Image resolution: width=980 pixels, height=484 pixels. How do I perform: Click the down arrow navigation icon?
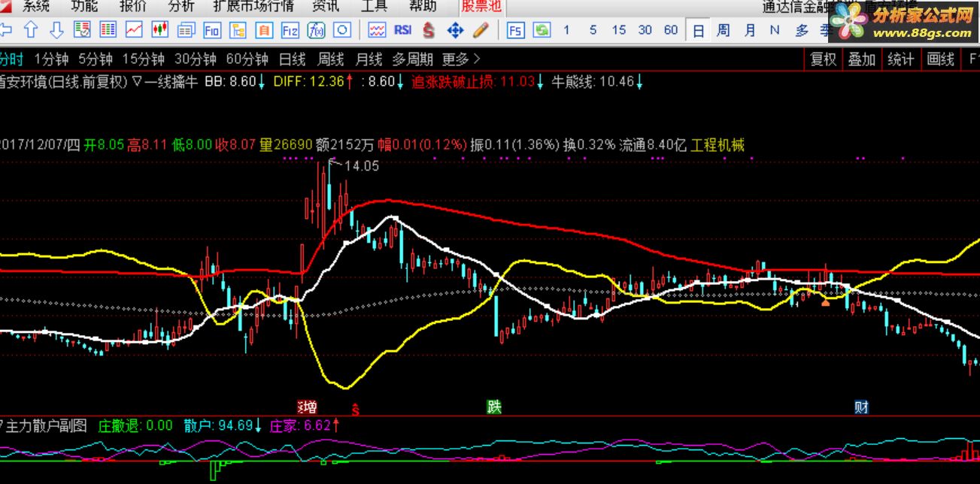[x=56, y=30]
